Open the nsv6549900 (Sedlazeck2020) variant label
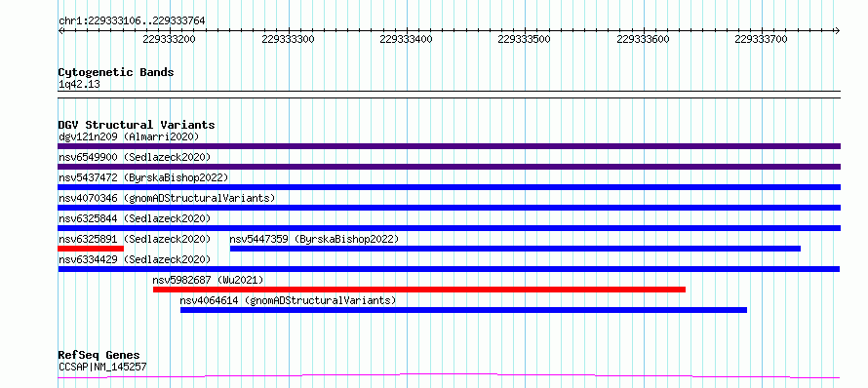This screenshot has width=868, height=388. click(135, 157)
